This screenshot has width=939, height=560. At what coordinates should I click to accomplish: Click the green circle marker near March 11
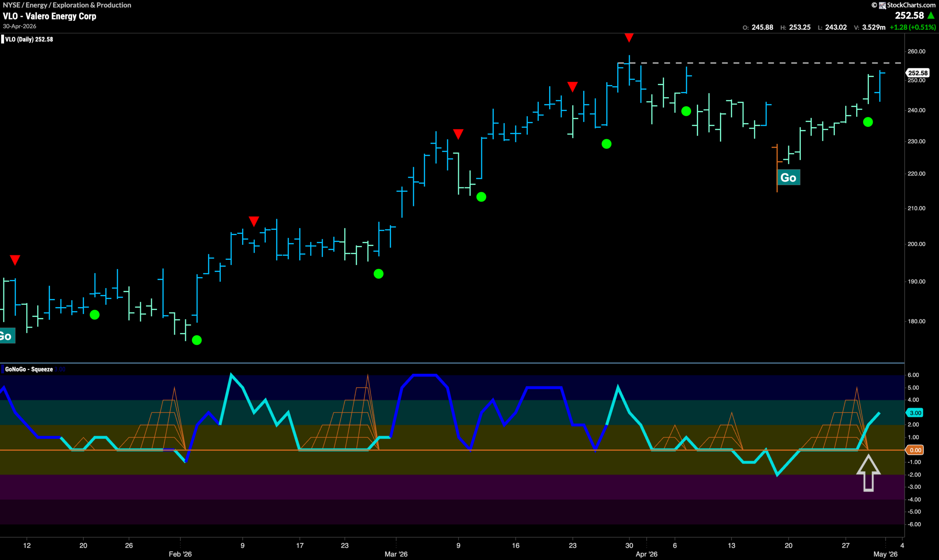tap(481, 197)
